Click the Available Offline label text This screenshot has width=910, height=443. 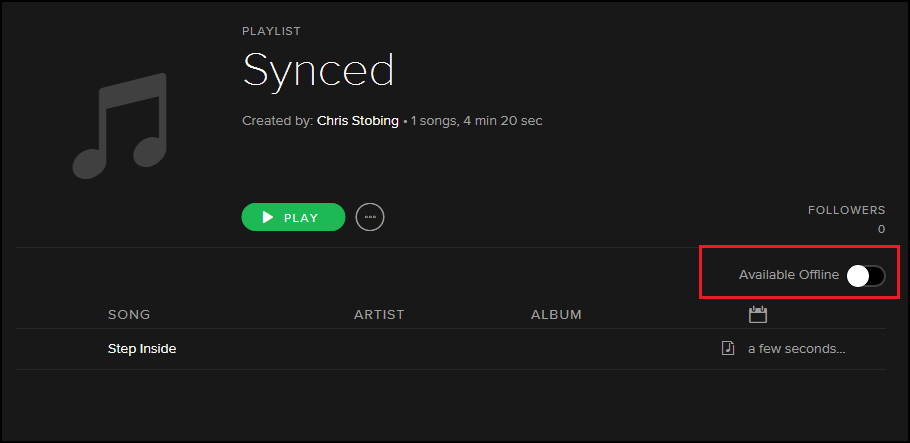pos(788,276)
